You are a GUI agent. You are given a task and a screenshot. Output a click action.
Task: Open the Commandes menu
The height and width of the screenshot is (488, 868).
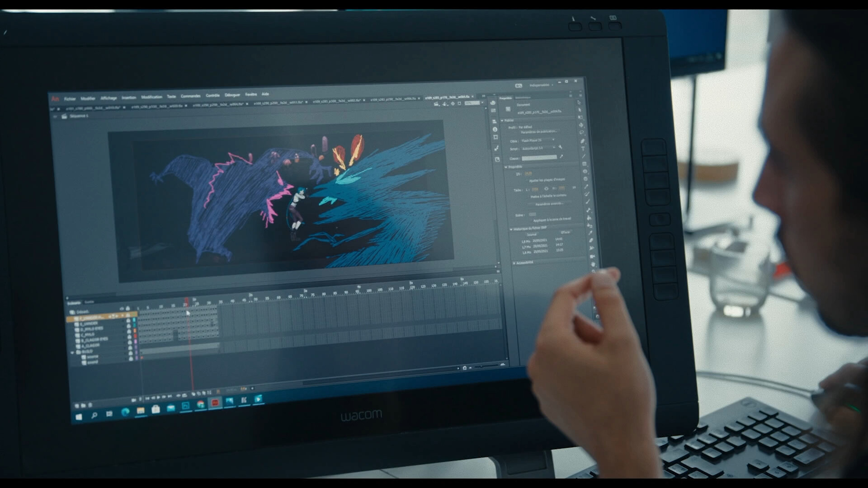(190, 96)
